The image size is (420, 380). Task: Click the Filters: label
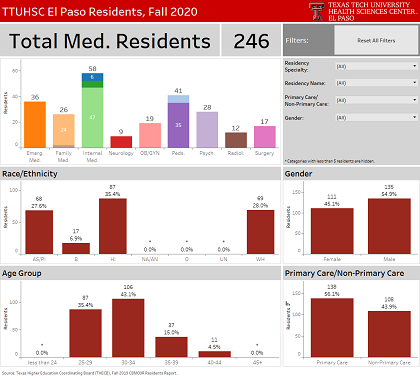(297, 40)
